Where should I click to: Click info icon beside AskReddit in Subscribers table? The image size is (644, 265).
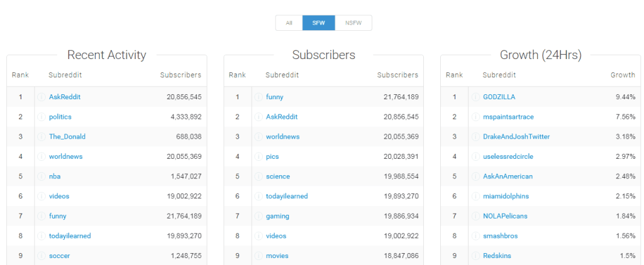pyautogui.click(x=258, y=117)
